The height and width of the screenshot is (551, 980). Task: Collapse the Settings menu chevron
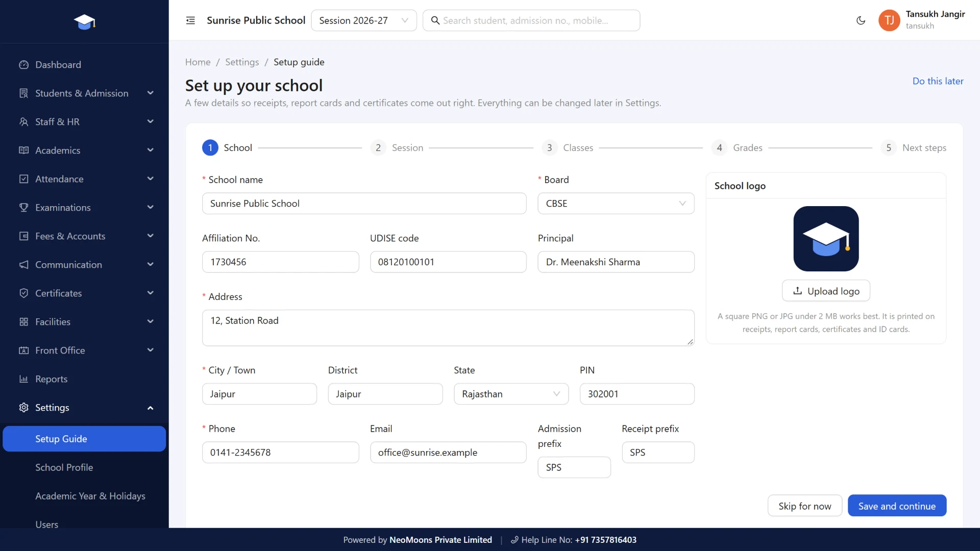click(150, 408)
